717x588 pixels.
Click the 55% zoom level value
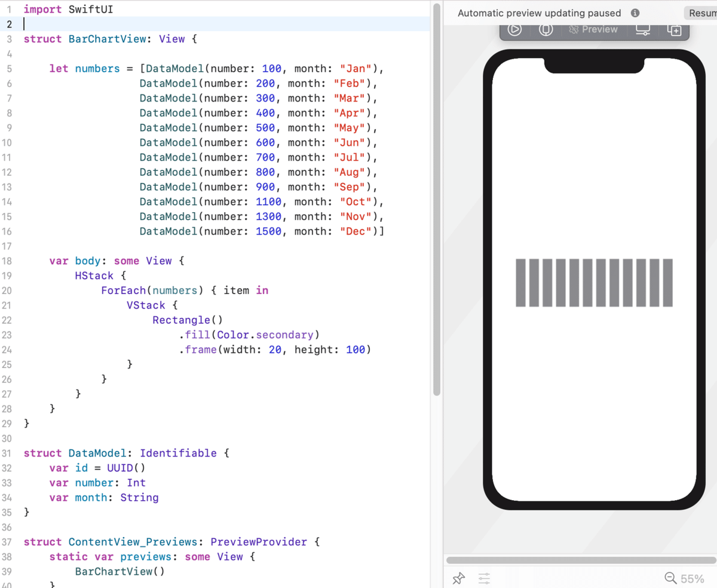coord(693,578)
